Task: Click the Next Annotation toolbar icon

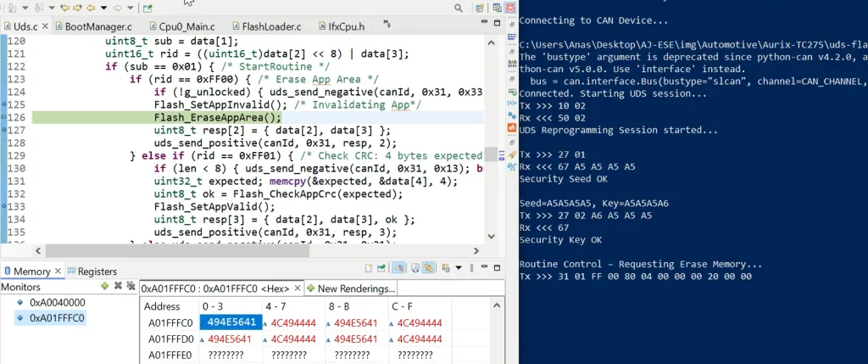Action: [x=12, y=8]
